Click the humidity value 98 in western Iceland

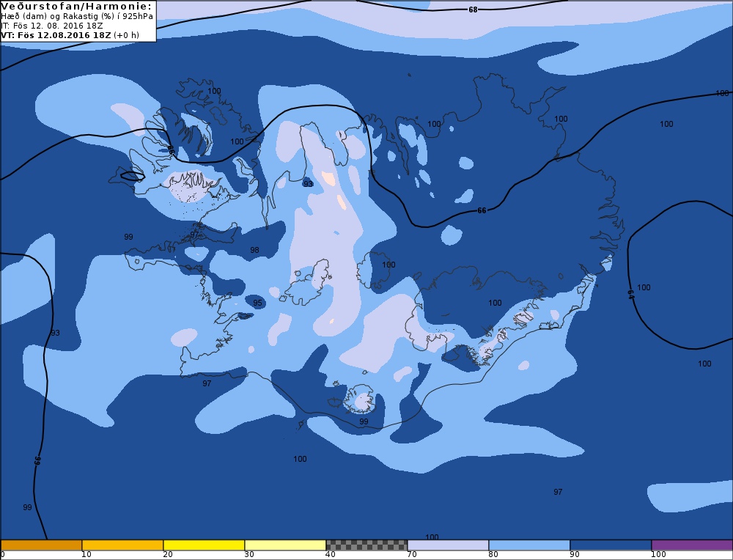click(x=254, y=250)
